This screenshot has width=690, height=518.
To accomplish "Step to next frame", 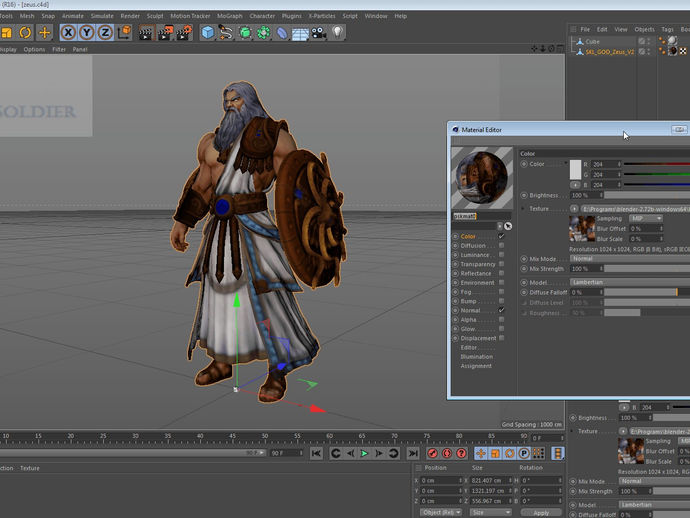I will 379,453.
